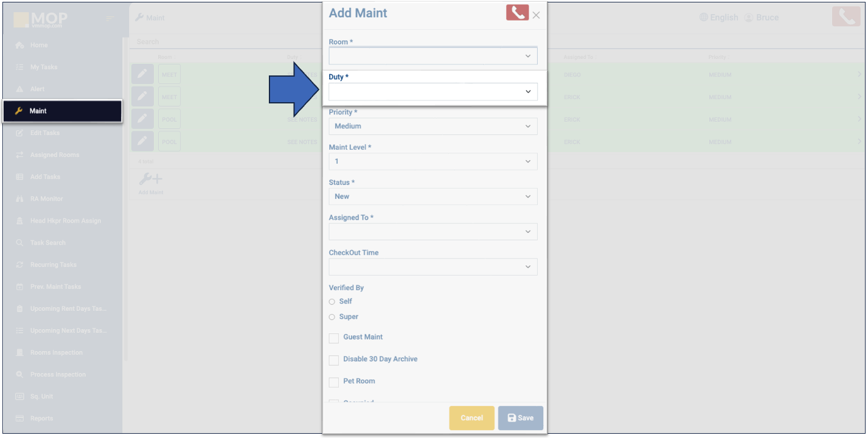Select the Self radio button
868x438 pixels.
332,302
